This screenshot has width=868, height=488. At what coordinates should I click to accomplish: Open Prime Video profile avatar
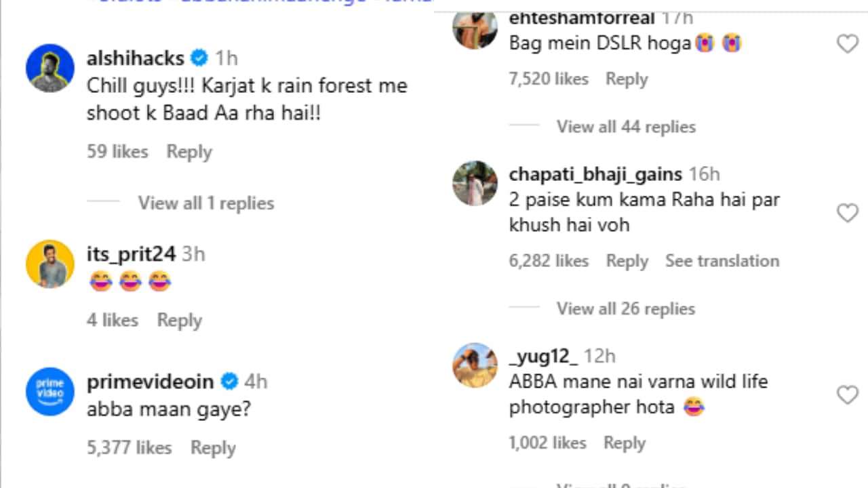pos(50,391)
